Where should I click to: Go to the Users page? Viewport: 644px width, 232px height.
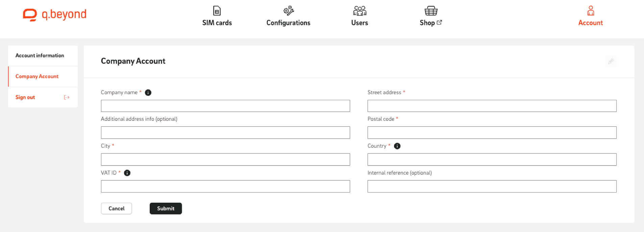360,16
